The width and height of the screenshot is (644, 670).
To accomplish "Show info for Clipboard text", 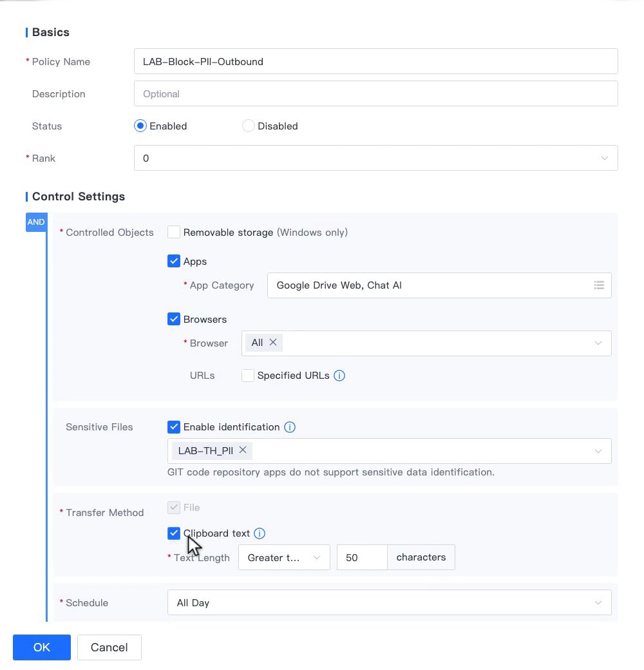I will tap(260, 533).
